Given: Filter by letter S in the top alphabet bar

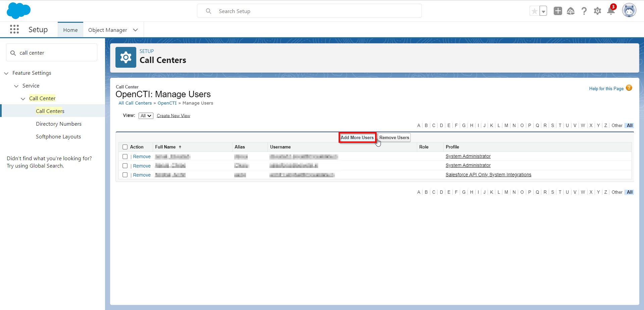Looking at the screenshot, I should [553, 125].
